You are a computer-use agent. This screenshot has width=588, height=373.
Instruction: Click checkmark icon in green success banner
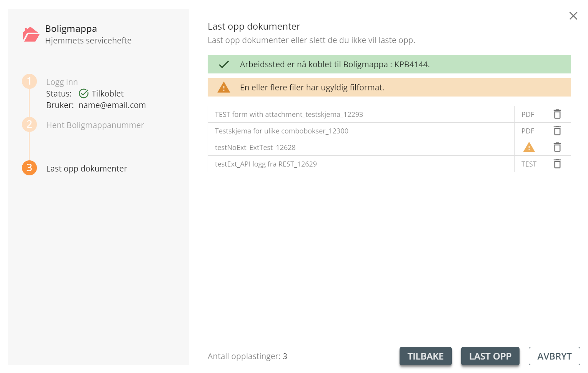224,64
